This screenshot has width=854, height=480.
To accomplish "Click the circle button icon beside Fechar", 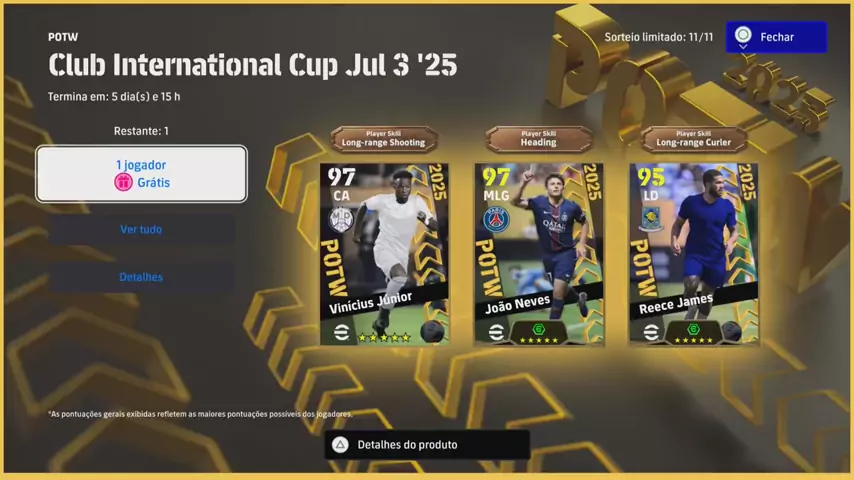I will 743,36.
